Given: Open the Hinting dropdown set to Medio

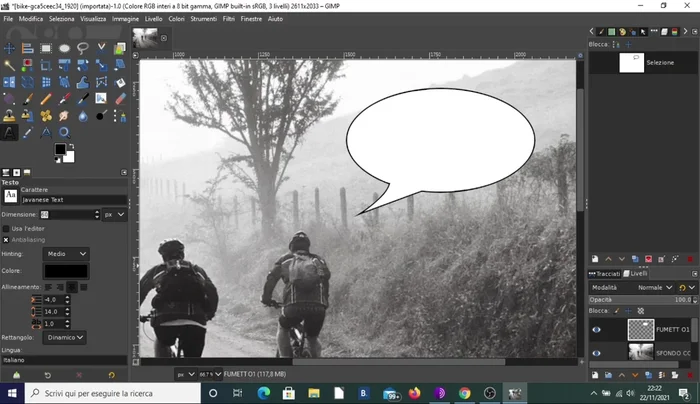Looking at the screenshot, I should 67,254.
